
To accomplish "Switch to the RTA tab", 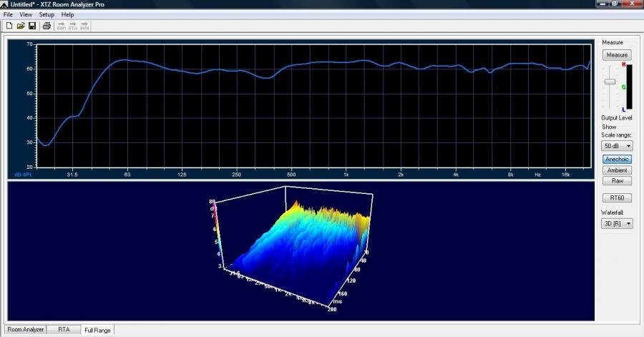I will pos(64,330).
